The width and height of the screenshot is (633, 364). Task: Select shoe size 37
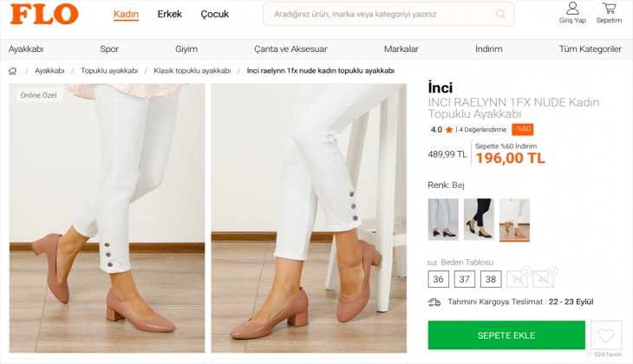tap(465, 279)
